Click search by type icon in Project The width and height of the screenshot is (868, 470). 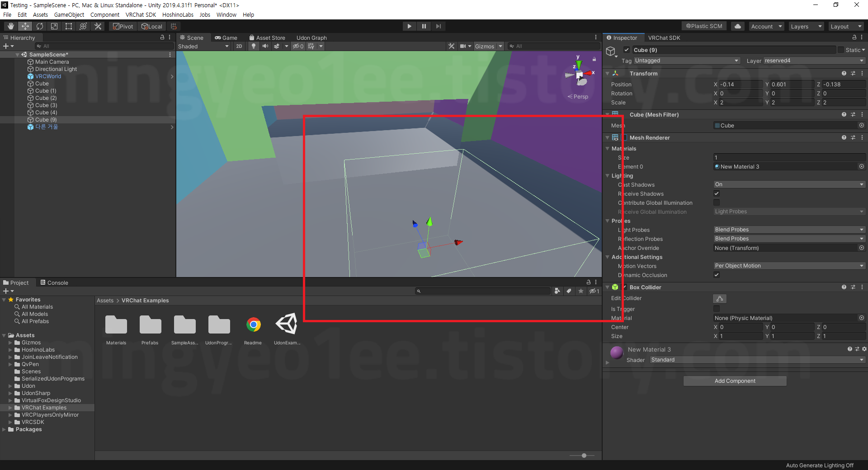(x=557, y=291)
